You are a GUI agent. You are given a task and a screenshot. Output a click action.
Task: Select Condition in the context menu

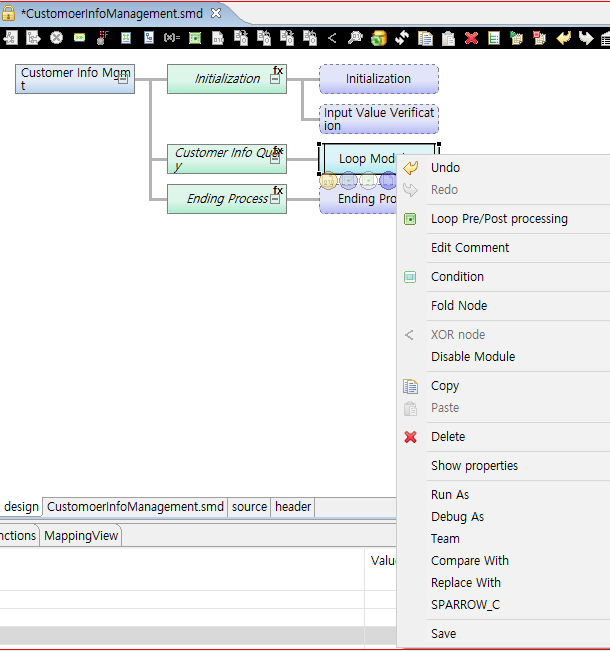457,277
